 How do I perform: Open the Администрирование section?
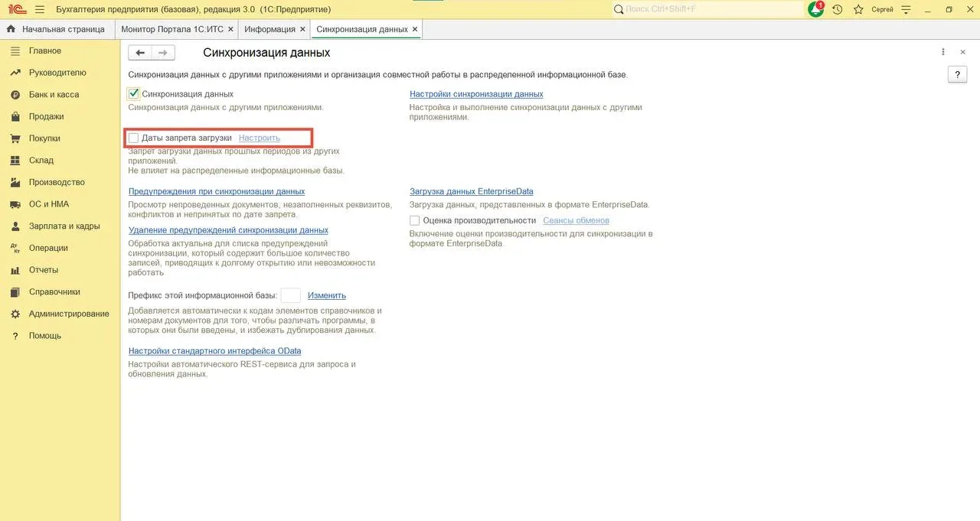pyautogui.click(x=69, y=314)
